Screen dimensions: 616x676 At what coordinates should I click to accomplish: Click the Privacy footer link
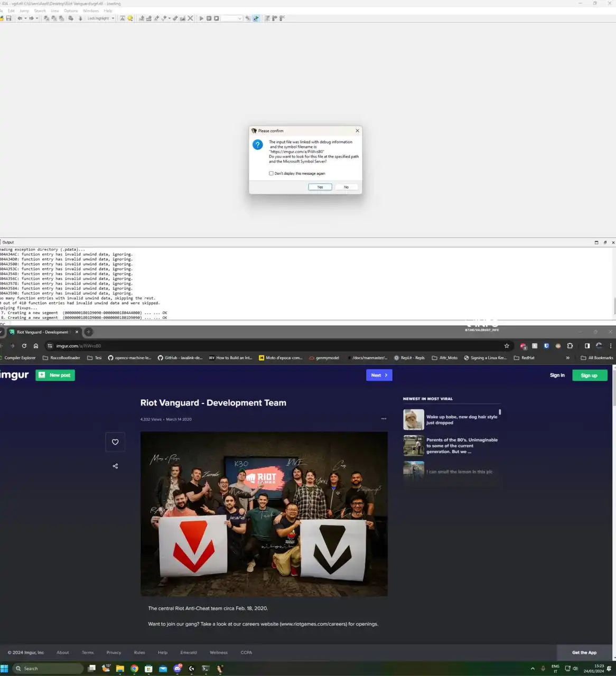(114, 652)
